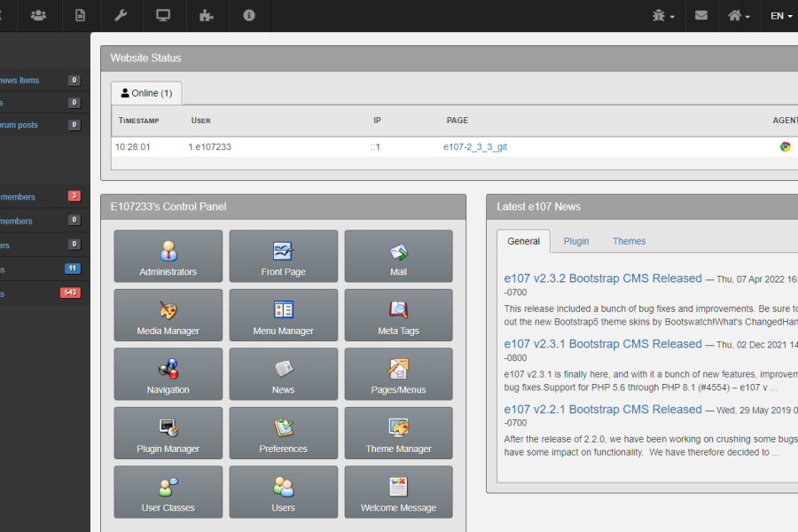Click the members link with red 3 badge

18,197
